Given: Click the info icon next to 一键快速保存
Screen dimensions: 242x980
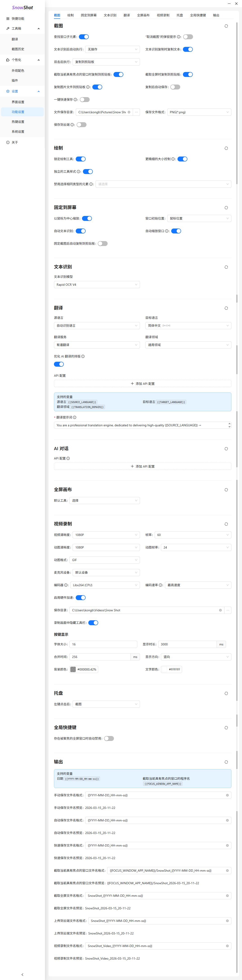Looking at the screenshot, I should click(75, 100).
